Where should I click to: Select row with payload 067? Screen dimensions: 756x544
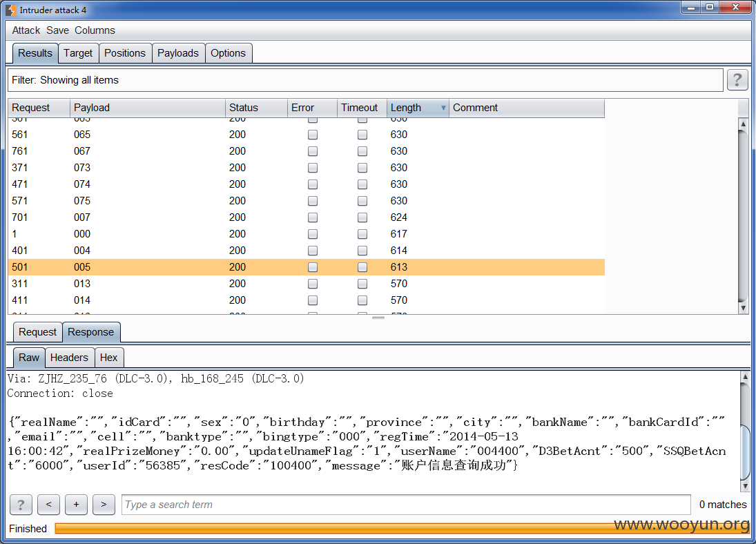tap(306, 151)
